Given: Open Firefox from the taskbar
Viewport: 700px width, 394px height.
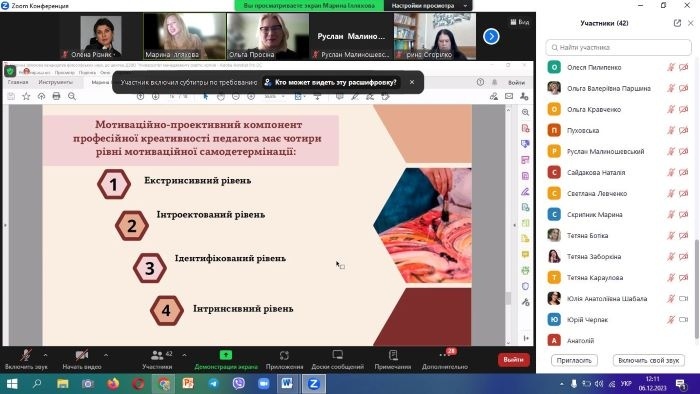Looking at the screenshot, I should [113, 384].
